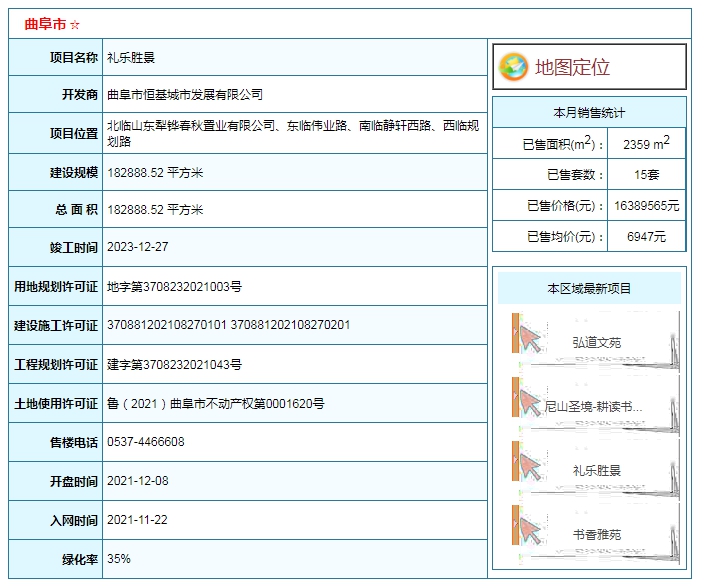
Task: Select the 项目名称 row label
Action: click(74, 57)
